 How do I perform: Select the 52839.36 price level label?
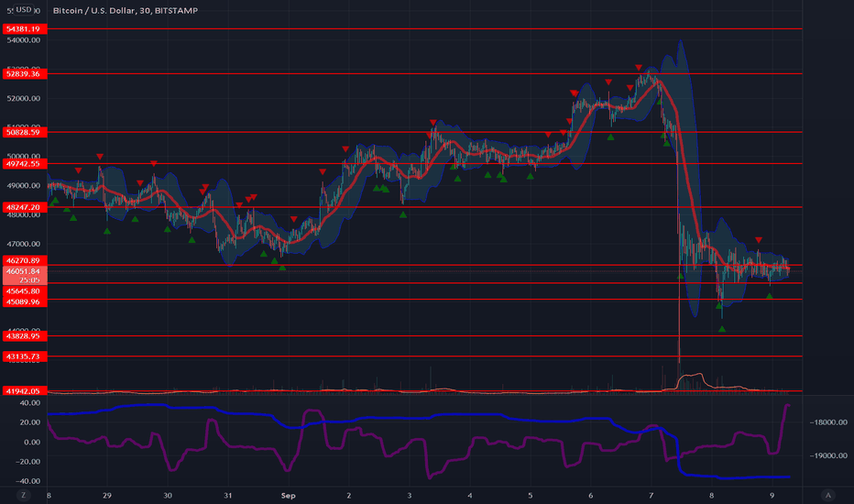point(25,73)
